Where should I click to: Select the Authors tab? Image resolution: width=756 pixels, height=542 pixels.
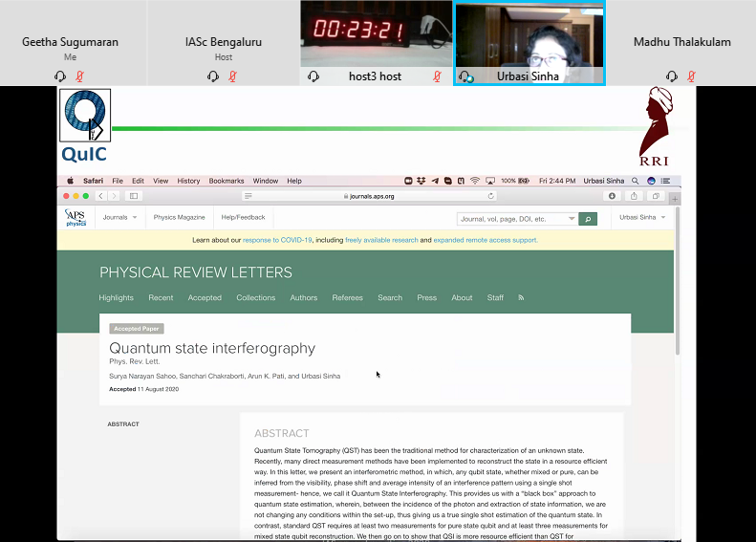[x=304, y=298]
